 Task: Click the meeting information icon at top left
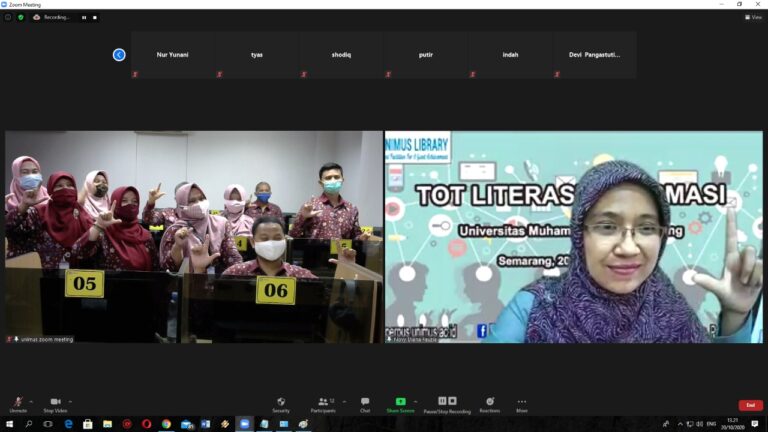pyautogui.click(x=8, y=17)
